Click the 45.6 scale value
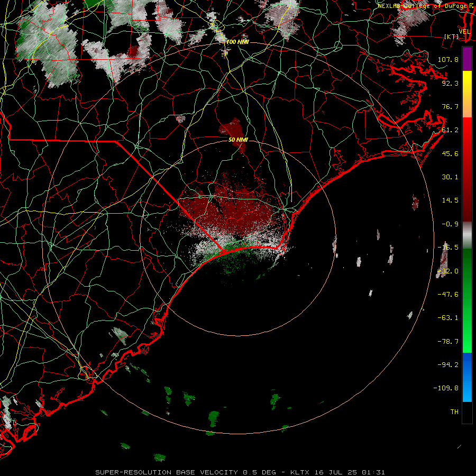 pyautogui.click(x=450, y=153)
